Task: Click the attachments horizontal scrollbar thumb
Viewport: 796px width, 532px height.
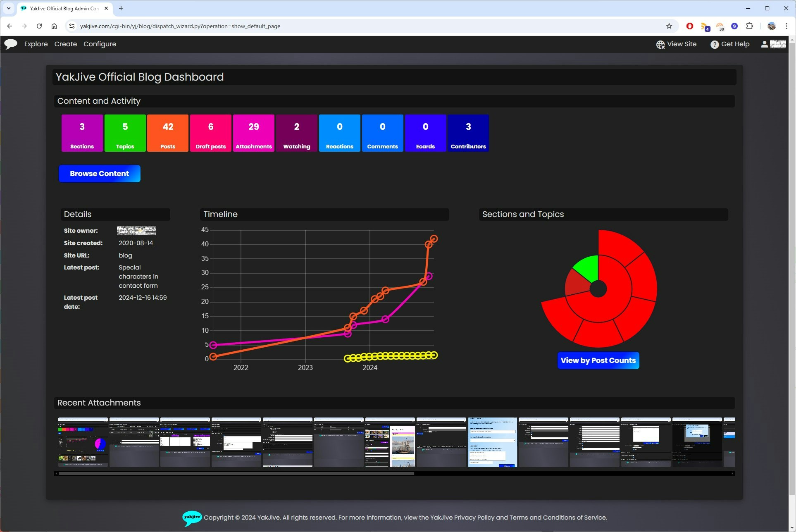Action: [x=236, y=474]
